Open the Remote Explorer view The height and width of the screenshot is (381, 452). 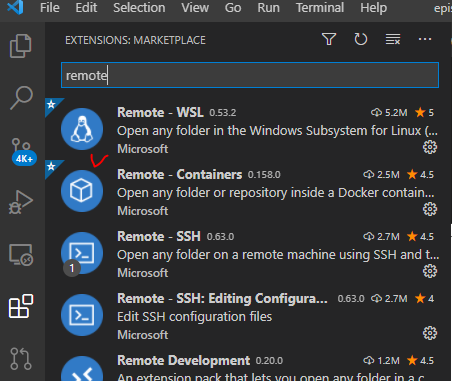[21, 255]
